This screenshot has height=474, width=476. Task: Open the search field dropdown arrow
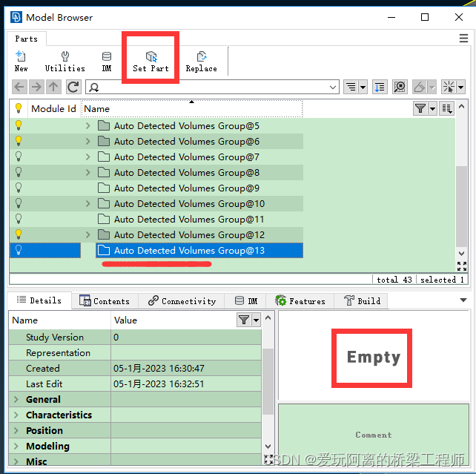tap(333, 88)
